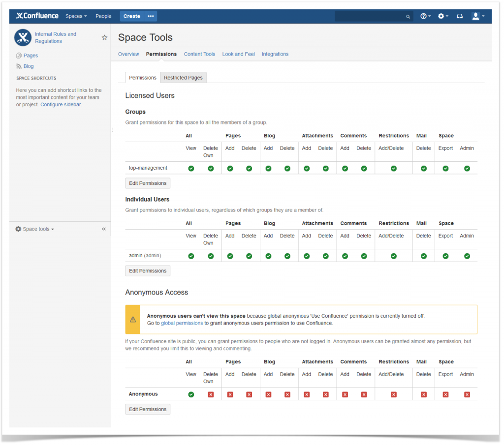Screen dimensions: 504x445
Task: Follow the global permissions link
Action: 182,324
